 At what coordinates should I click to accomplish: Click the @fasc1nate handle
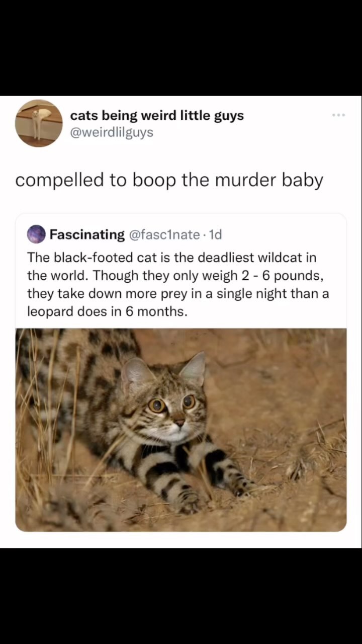[x=165, y=234]
